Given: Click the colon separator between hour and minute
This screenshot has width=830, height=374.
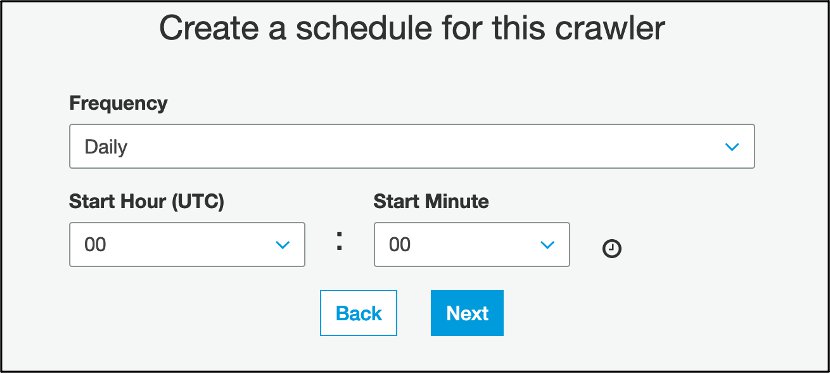Looking at the screenshot, I should click(x=339, y=241).
